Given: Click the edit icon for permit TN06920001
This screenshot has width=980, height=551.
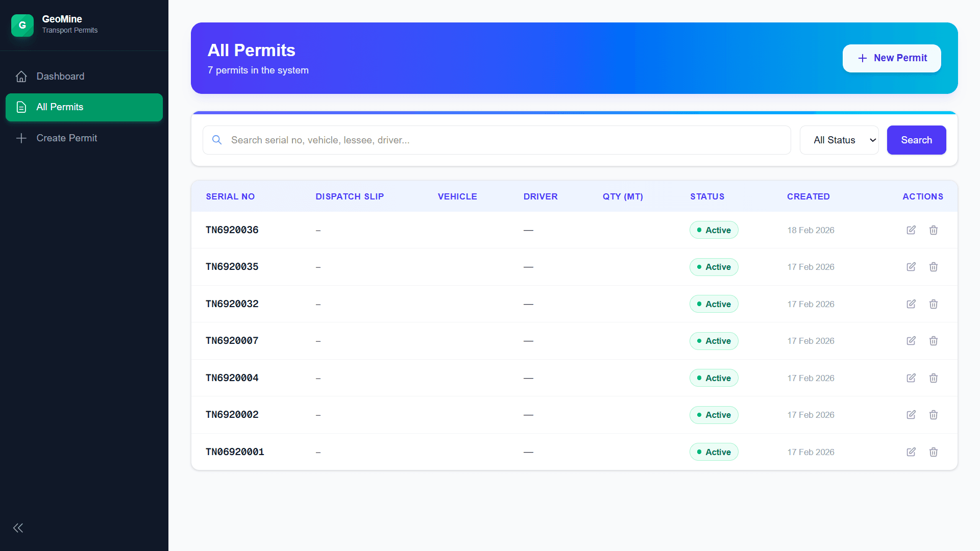Looking at the screenshot, I should pyautogui.click(x=911, y=452).
